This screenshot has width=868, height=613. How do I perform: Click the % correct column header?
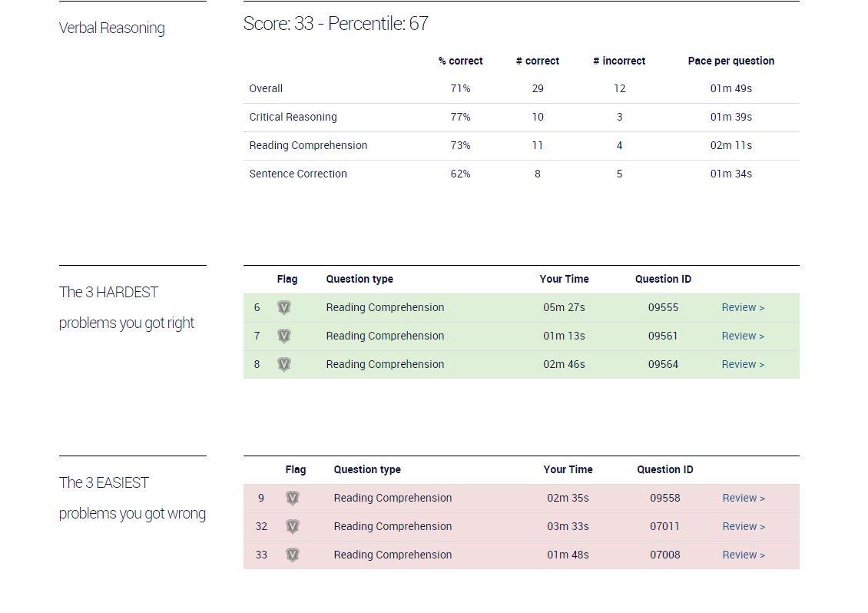(x=461, y=61)
